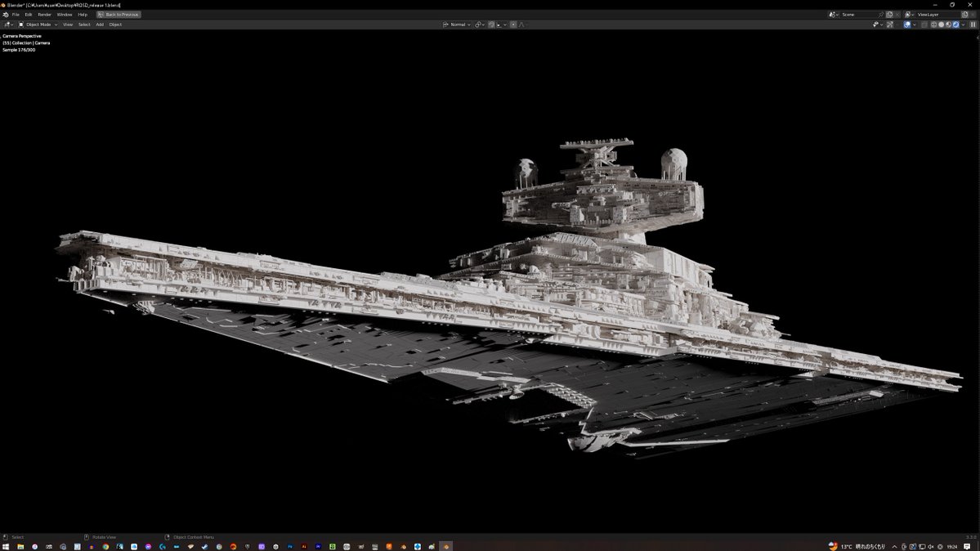Open the viewport Select menu
This screenshot has height=551, width=980.
coord(84,25)
